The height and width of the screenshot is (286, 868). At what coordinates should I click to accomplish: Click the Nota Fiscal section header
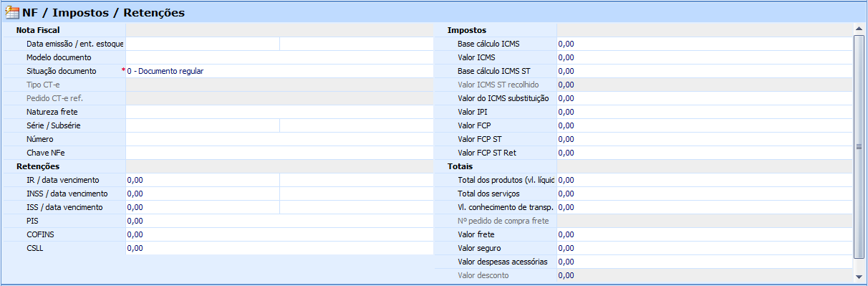pos(38,30)
